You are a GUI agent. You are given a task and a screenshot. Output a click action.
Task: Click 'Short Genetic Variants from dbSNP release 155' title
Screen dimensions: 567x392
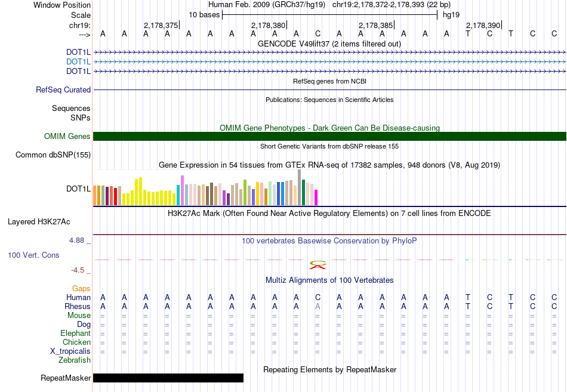point(329,146)
